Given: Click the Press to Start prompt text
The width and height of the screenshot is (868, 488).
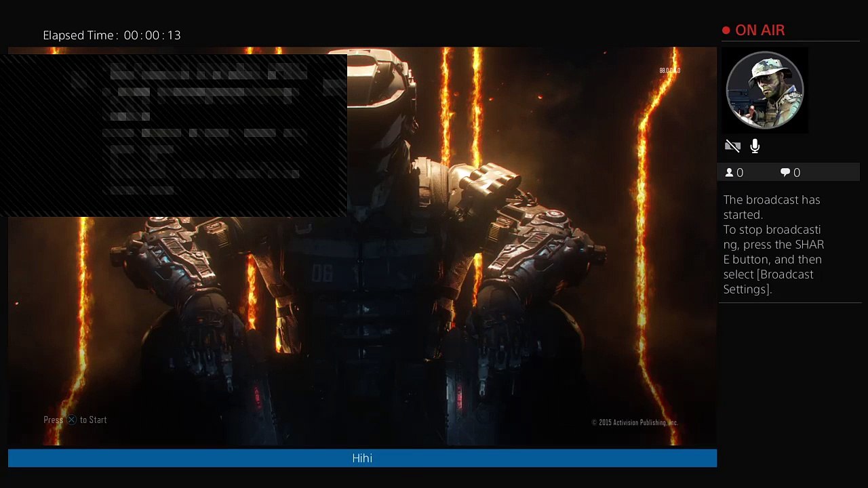Looking at the screenshot, I should coord(75,420).
